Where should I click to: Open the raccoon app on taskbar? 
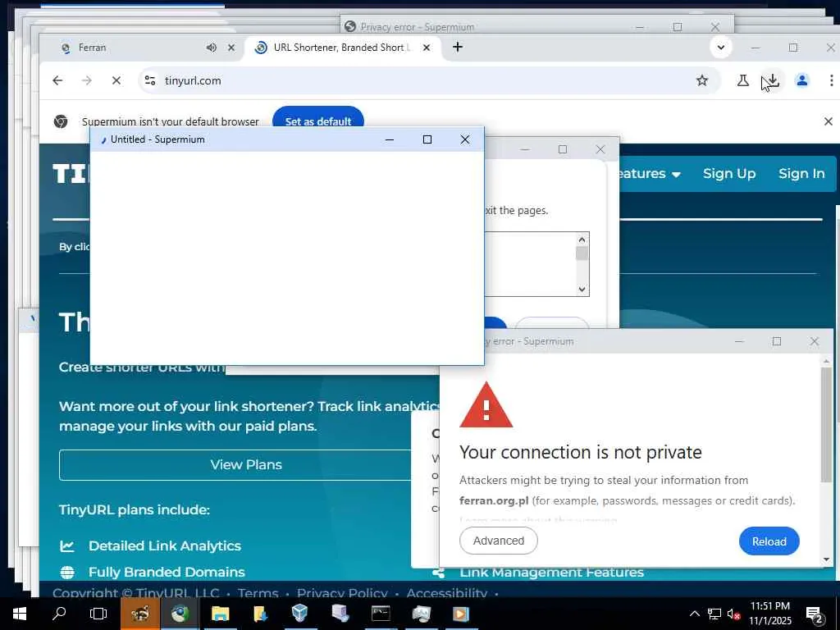139,614
